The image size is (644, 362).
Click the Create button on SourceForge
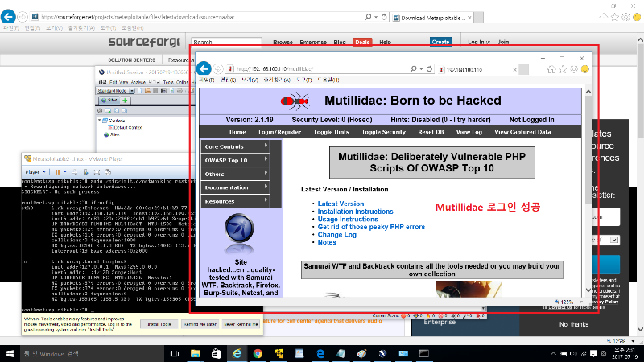point(440,42)
